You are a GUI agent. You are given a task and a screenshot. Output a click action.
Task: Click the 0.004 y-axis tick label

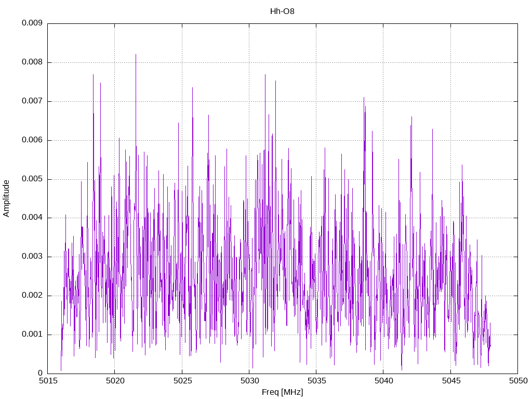pyautogui.click(x=32, y=218)
